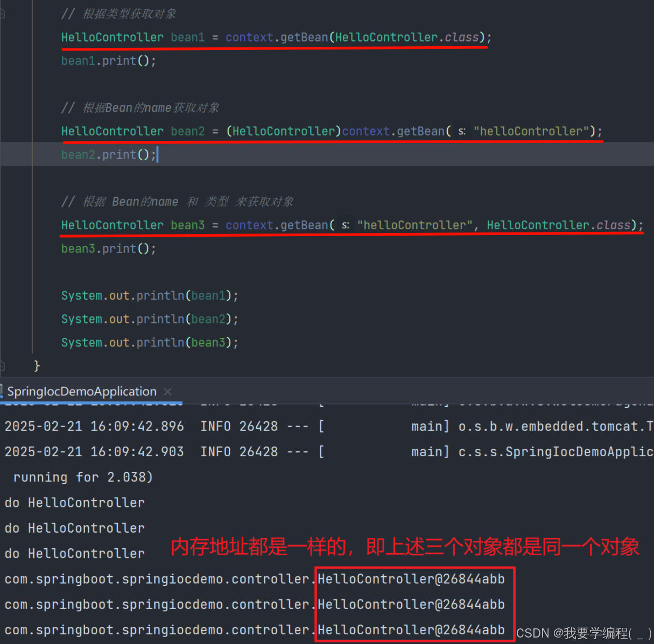This screenshot has height=644, width=654.
Task: Select the SpringIocDemoApplication run tab
Action: 82,392
